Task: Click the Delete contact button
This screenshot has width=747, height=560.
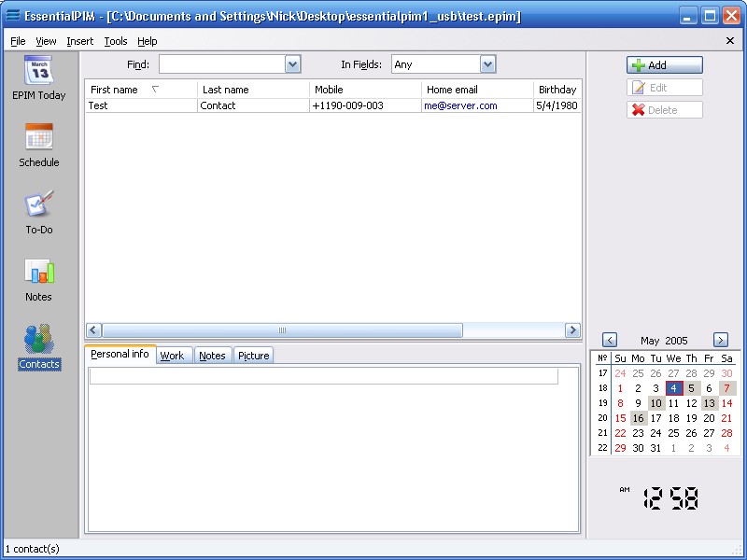Action: 665,110
